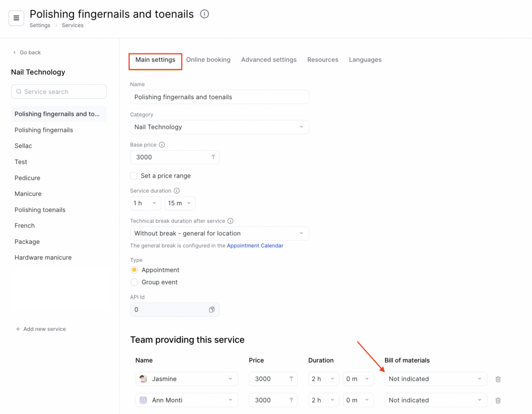Image resolution: width=532 pixels, height=414 pixels.
Task: Click the Service duration info icon
Action: click(177, 191)
